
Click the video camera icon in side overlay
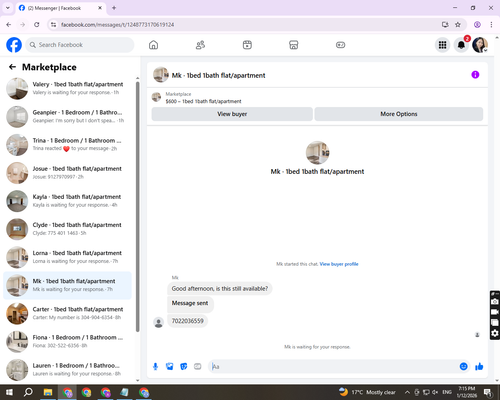click(495, 312)
